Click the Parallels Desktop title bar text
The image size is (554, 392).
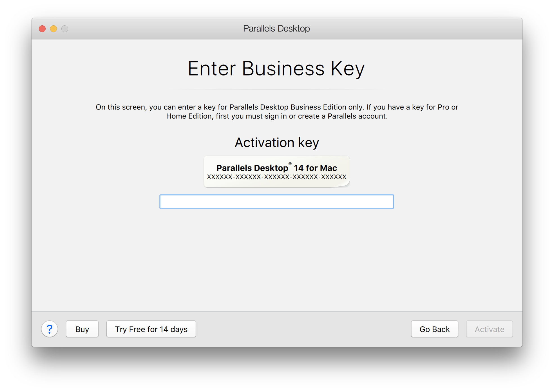[x=277, y=28]
